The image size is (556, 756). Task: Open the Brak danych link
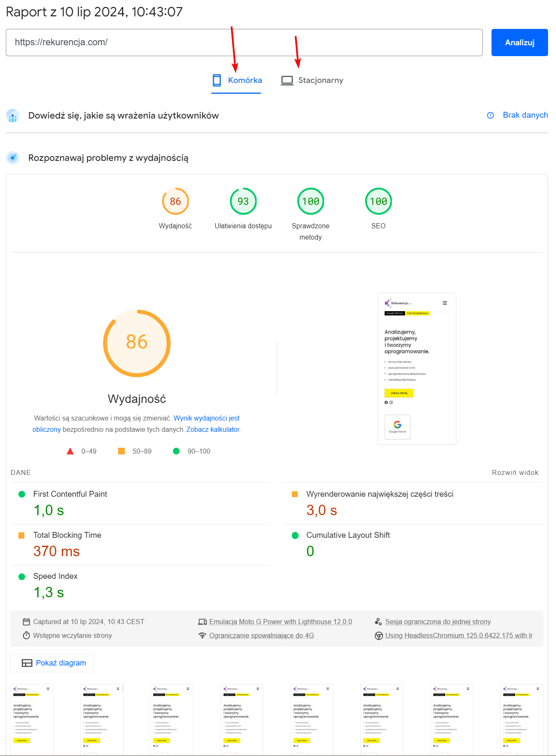pyautogui.click(x=525, y=115)
